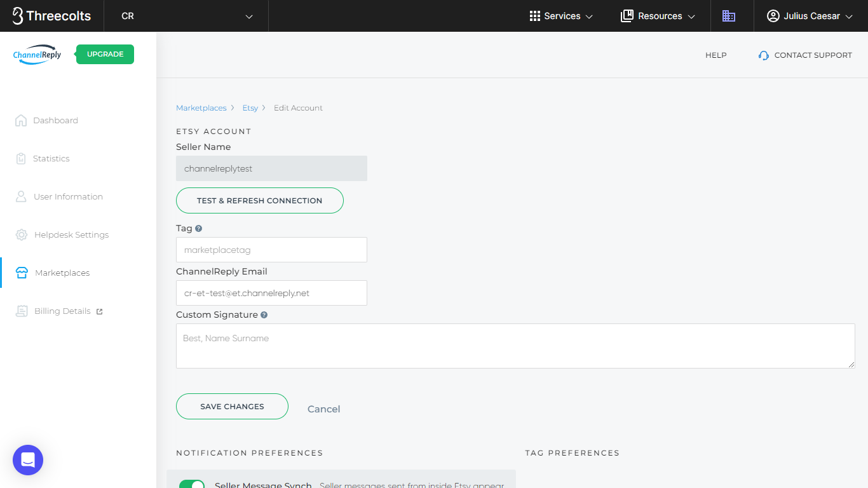Open User Information
Image resolution: width=868 pixels, height=488 pixels.
[x=68, y=196]
